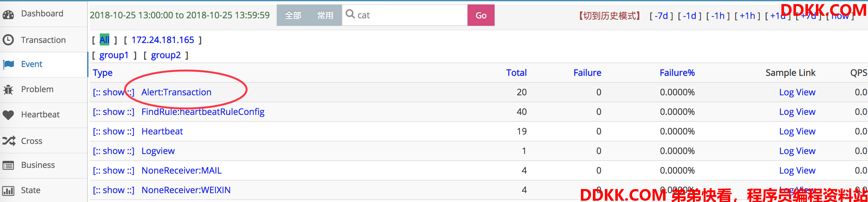Open Log View link for FindRule:heartbeatRuleConfig

[797, 112]
